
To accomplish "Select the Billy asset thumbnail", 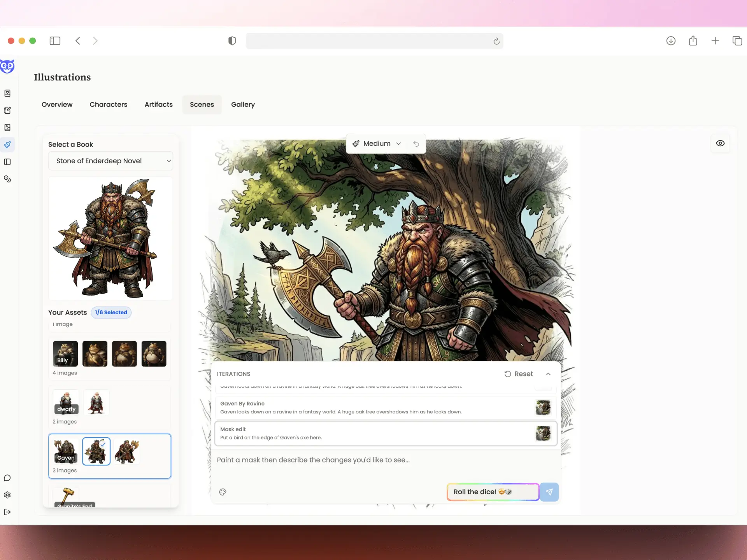I will coord(65,354).
